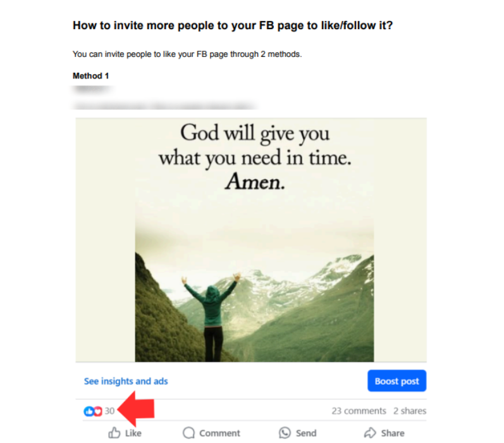Click the Boost post button
Screen dimensions: 504x443
[x=396, y=381]
